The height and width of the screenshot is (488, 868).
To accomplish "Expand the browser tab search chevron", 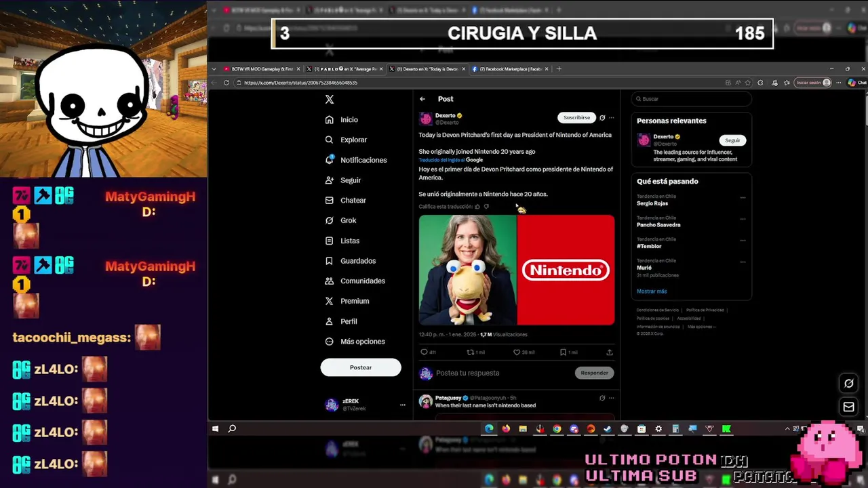I will [x=214, y=69].
